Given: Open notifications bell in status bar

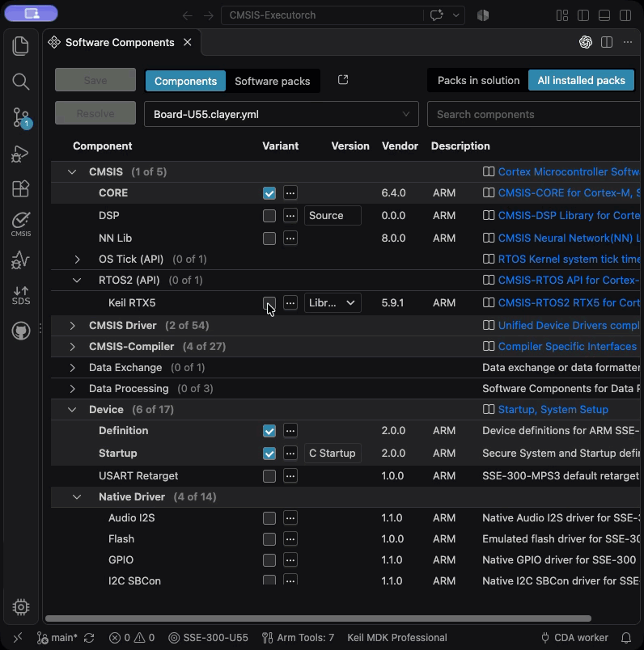Looking at the screenshot, I should 625,638.
